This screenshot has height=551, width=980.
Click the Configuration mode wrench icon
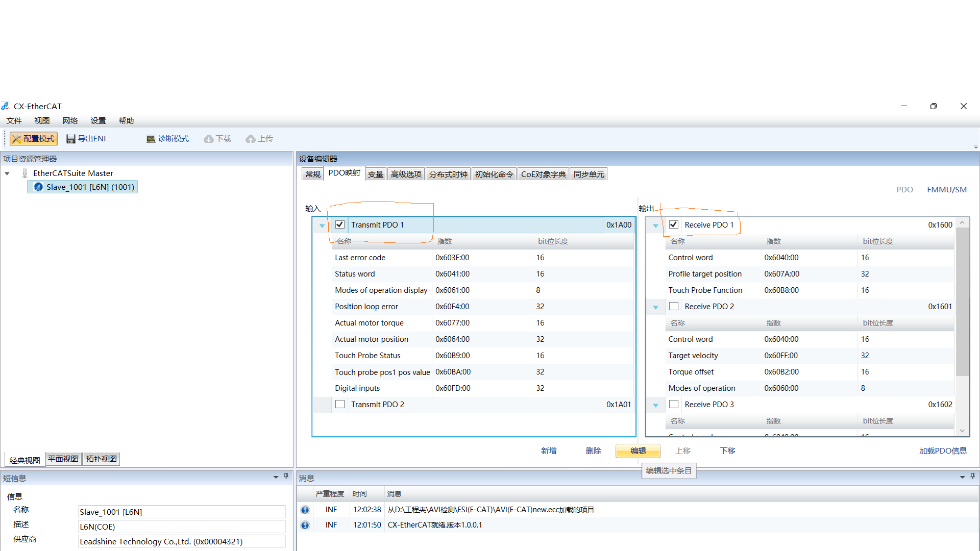coord(17,139)
